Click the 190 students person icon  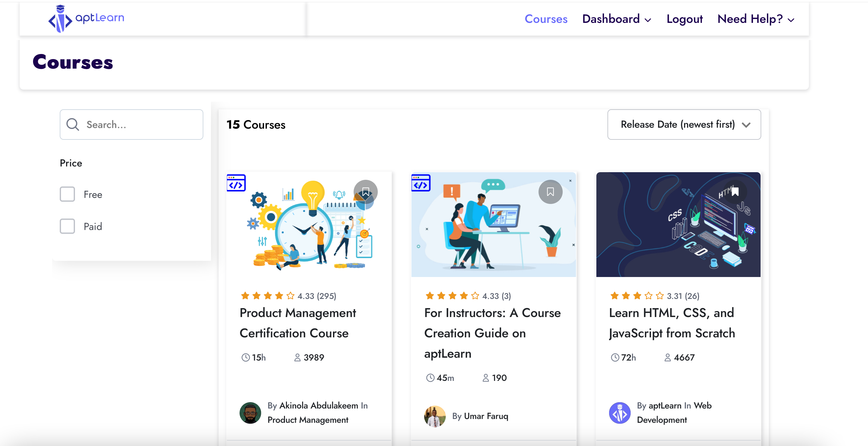point(485,378)
